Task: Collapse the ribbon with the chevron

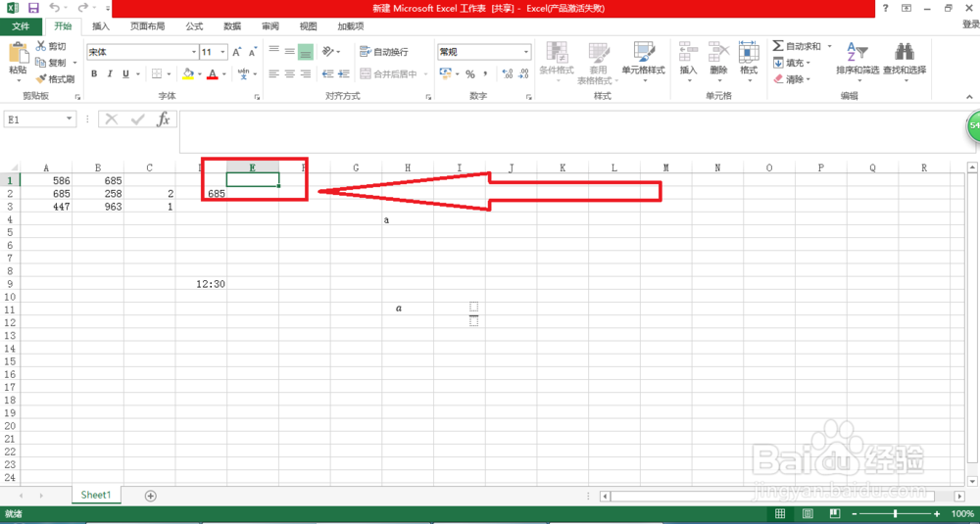Action: [969, 97]
